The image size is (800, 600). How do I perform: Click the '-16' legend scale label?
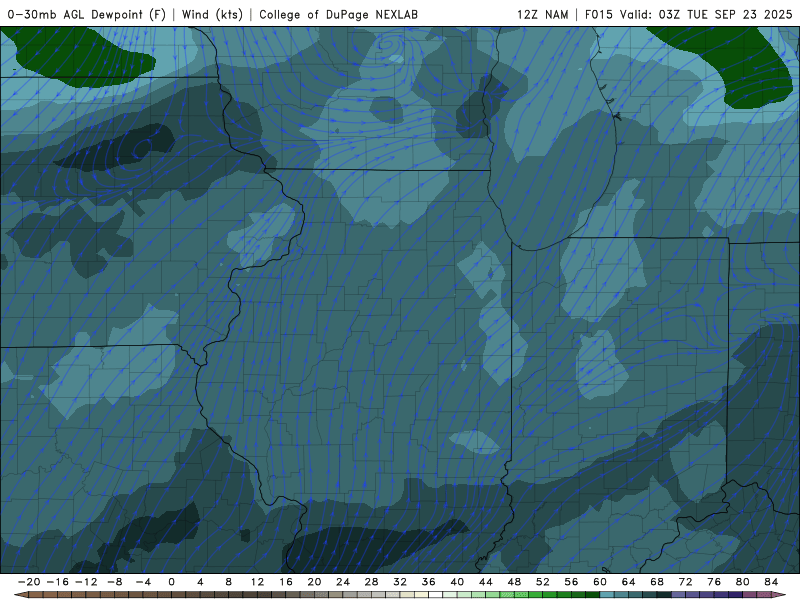tap(57, 582)
